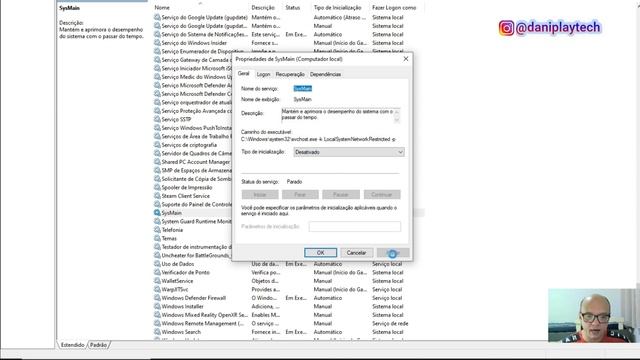Select the Windows Mixed Reality OpenXR service icon

coord(157,315)
